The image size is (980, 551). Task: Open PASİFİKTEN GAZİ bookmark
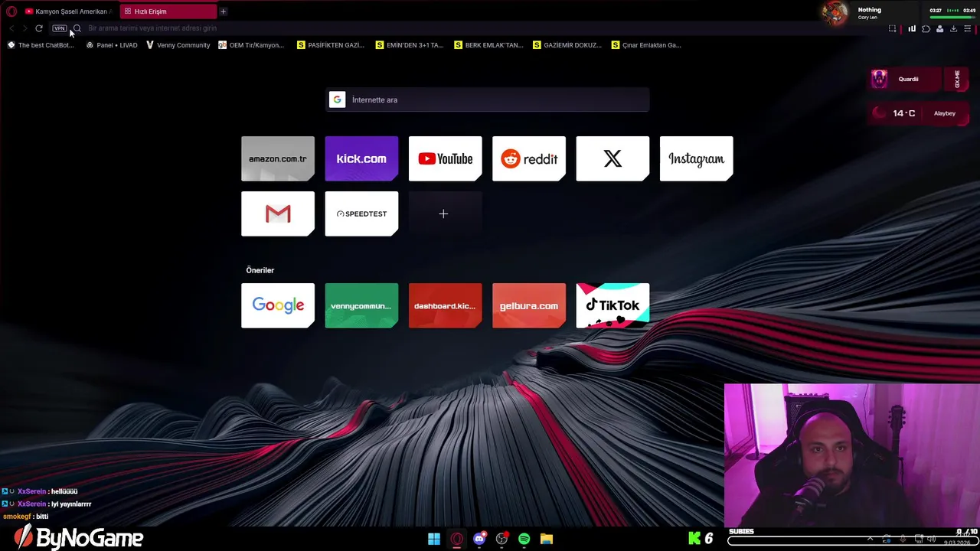331,45
